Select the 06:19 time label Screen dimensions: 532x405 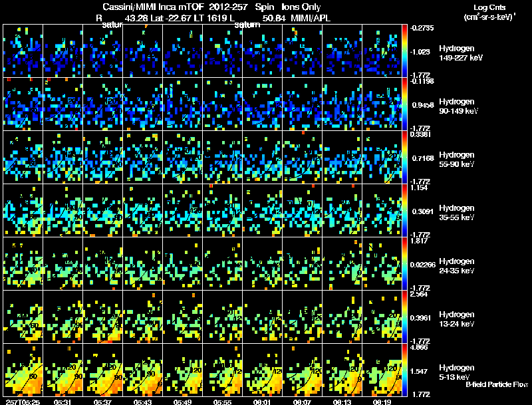(x=382, y=402)
